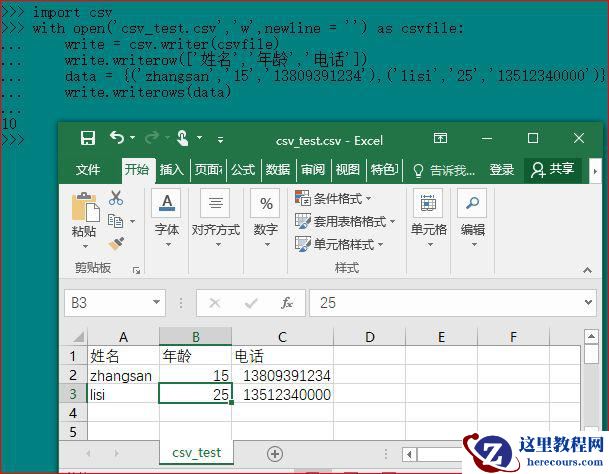Click the 粘贴 paste icon

[x=85, y=206]
